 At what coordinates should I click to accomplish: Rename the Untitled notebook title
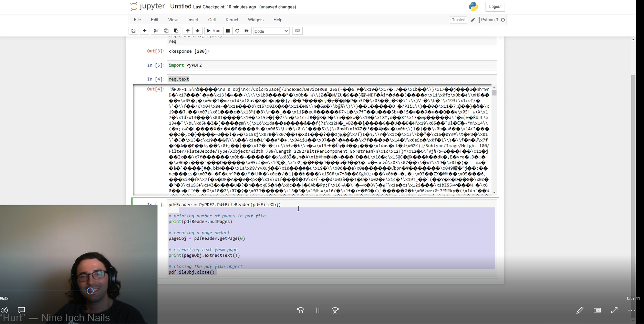coord(180,6)
